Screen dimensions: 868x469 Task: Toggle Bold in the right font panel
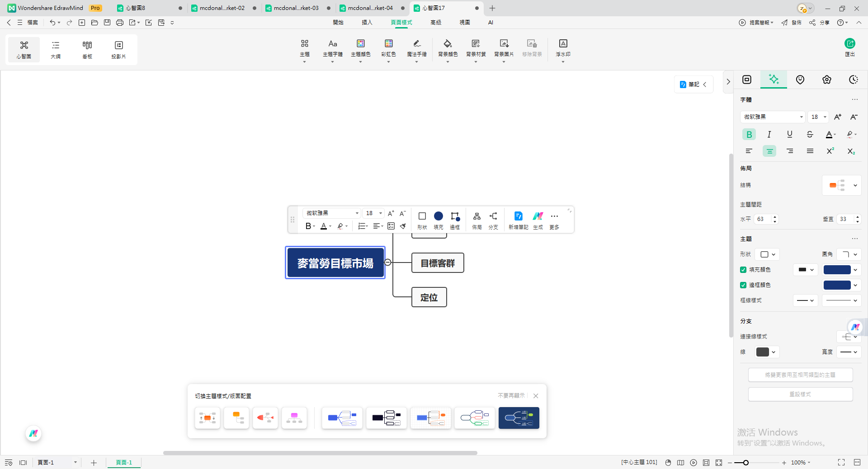749,134
